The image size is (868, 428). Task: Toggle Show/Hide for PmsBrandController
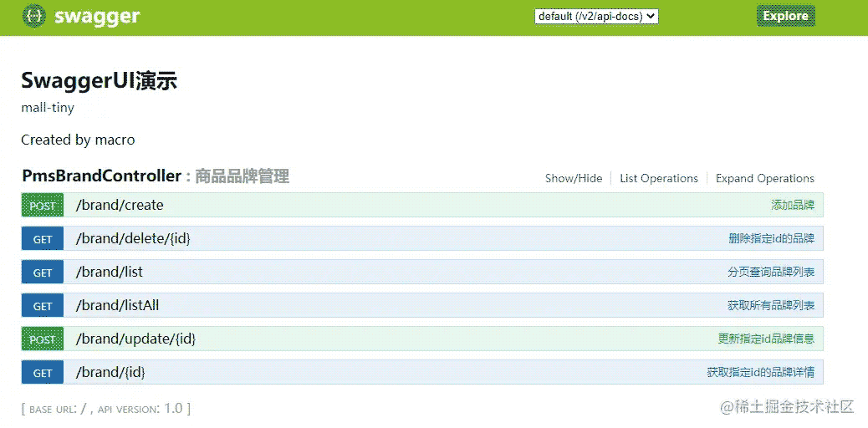click(x=573, y=178)
